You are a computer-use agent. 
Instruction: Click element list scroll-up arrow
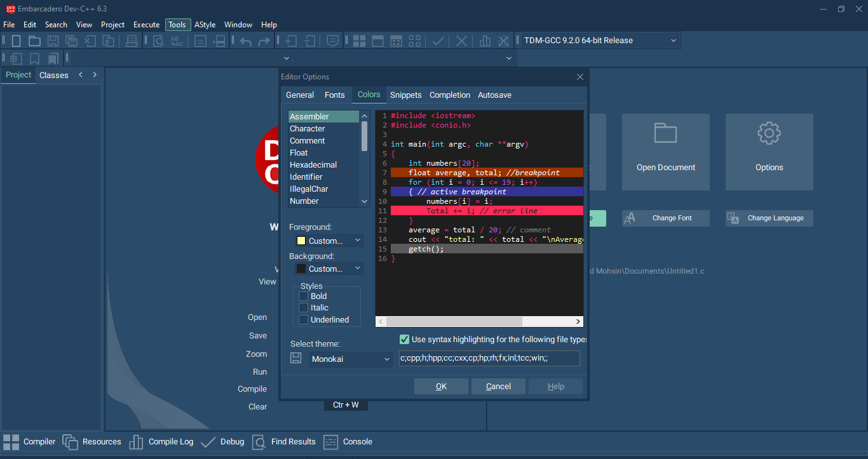point(365,116)
